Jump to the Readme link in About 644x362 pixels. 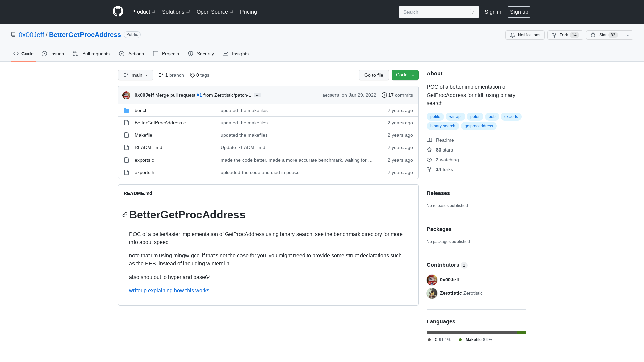(440, 140)
